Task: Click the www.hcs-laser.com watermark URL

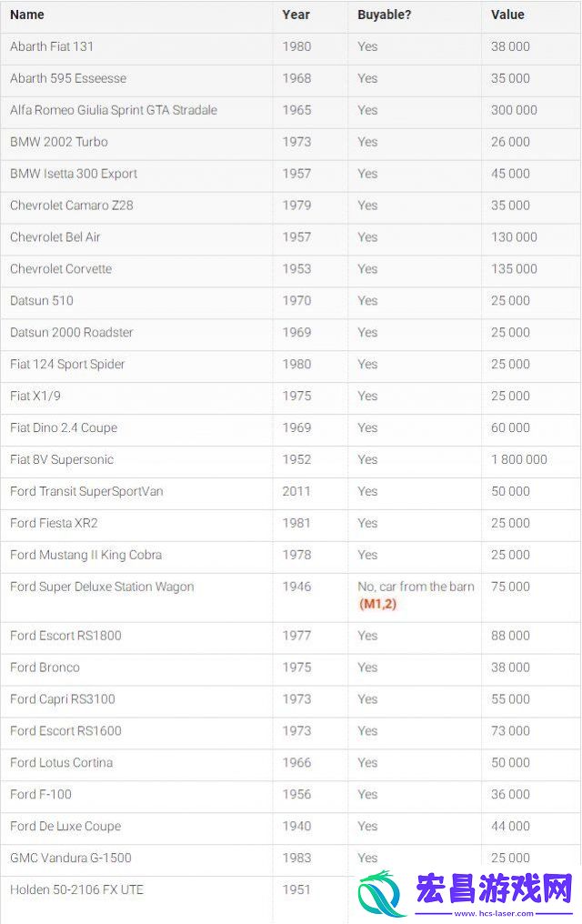Action: [x=494, y=913]
